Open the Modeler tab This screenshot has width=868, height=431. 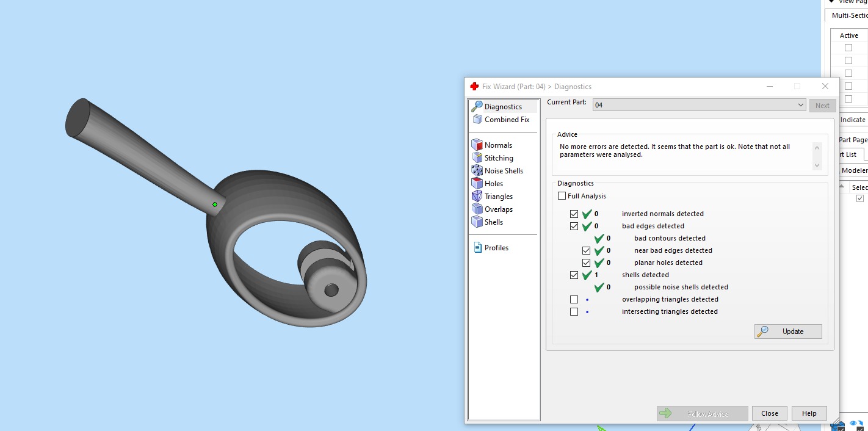coord(854,170)
